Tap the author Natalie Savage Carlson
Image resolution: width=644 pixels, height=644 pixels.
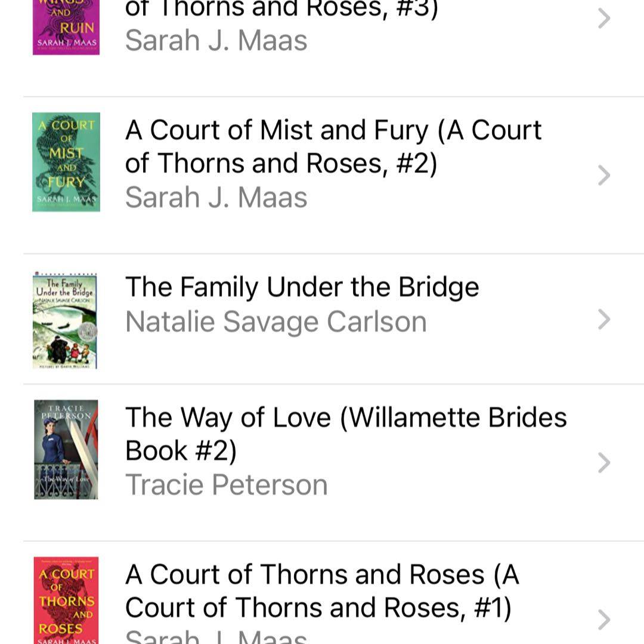point(276,322)
